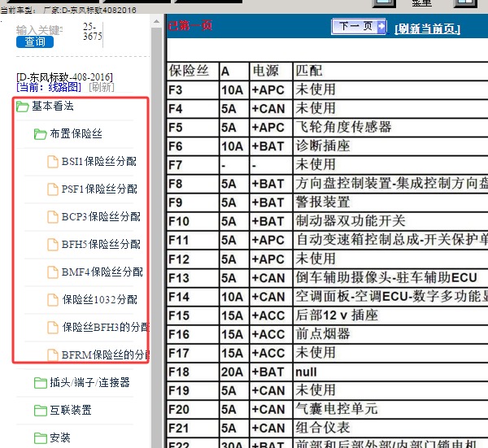Click the BMF4保险丝分配 page icon
The image size is (488, 448).
point(53,272)
